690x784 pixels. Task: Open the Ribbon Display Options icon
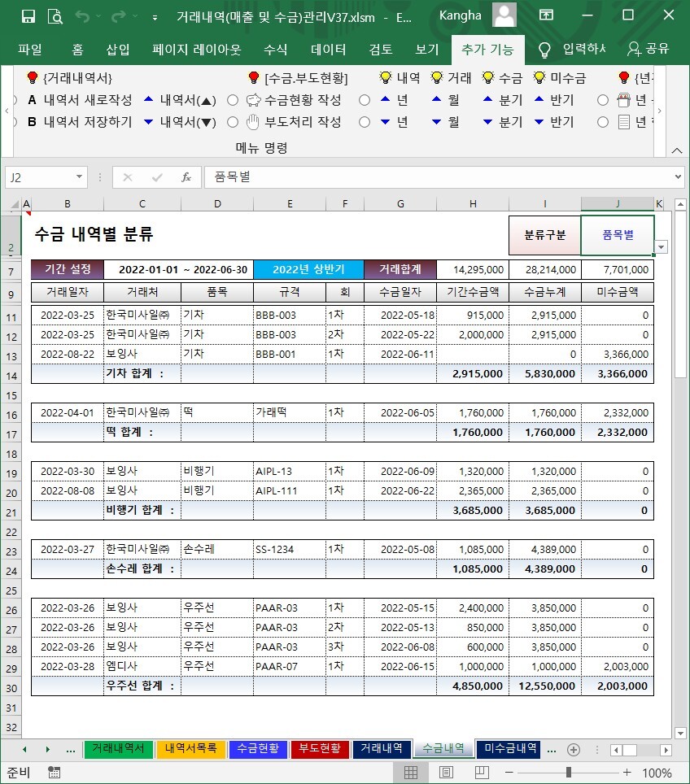pos(546,15)
